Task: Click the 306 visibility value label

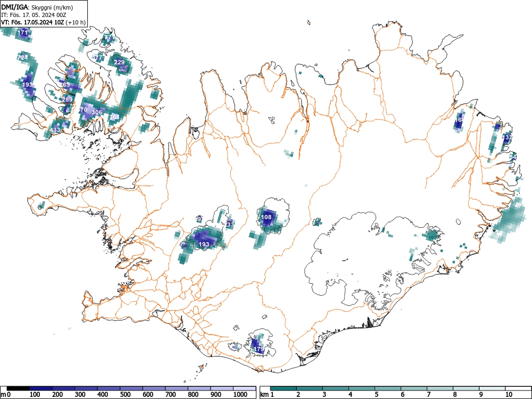Action: (x=97, y=112)
